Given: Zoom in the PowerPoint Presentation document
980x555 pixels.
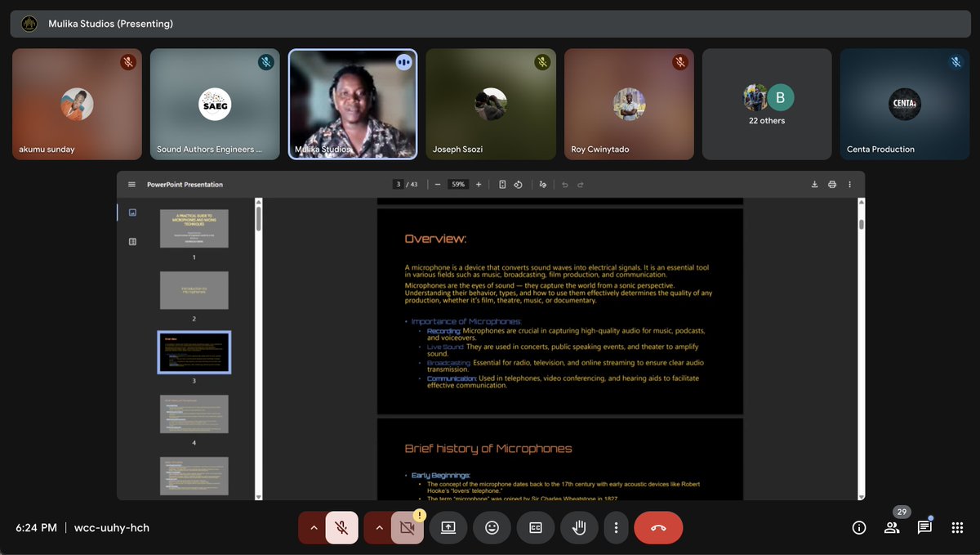Looking at the screenshot, I should click(x=479, y=185).
